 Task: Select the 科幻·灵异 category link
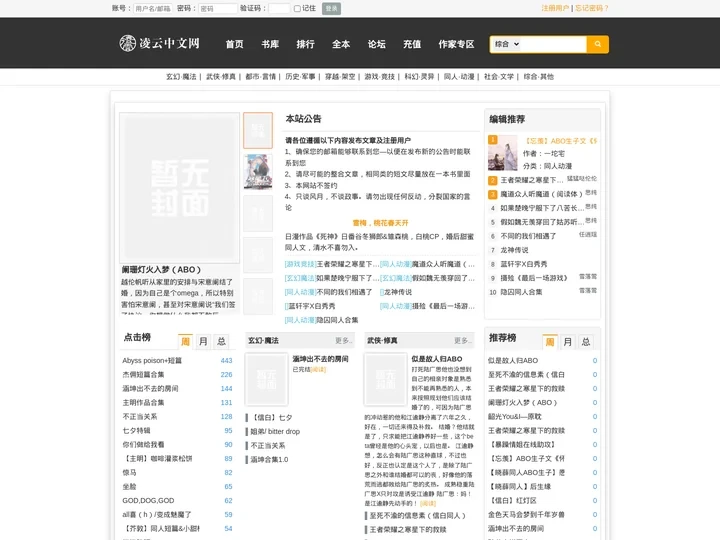pos(419,77)
